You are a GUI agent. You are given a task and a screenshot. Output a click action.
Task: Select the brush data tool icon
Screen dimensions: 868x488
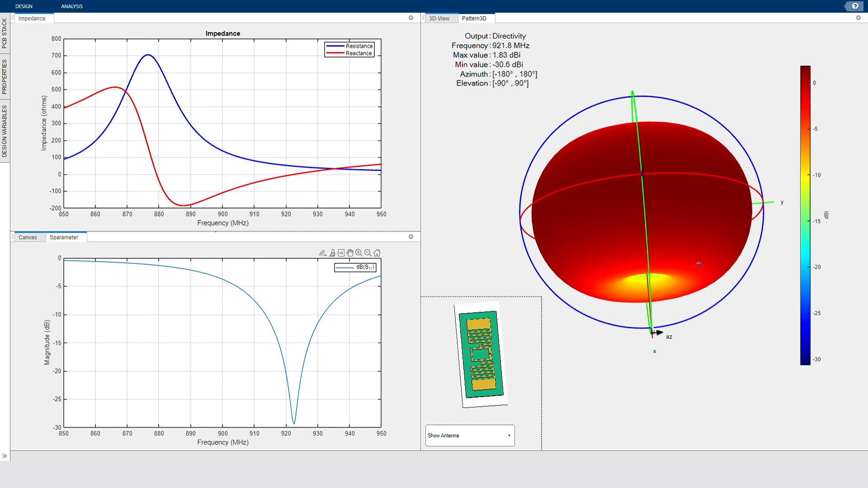[332, 253]
